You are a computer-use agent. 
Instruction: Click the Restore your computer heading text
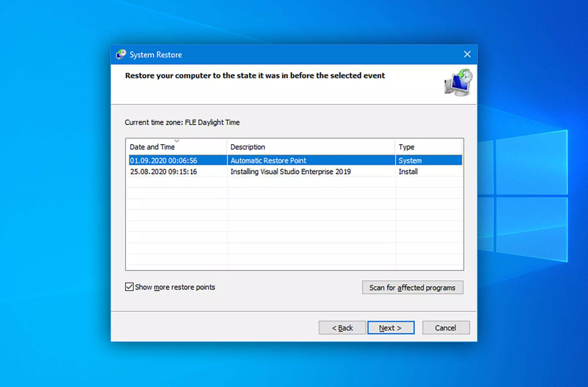point(255,76)
